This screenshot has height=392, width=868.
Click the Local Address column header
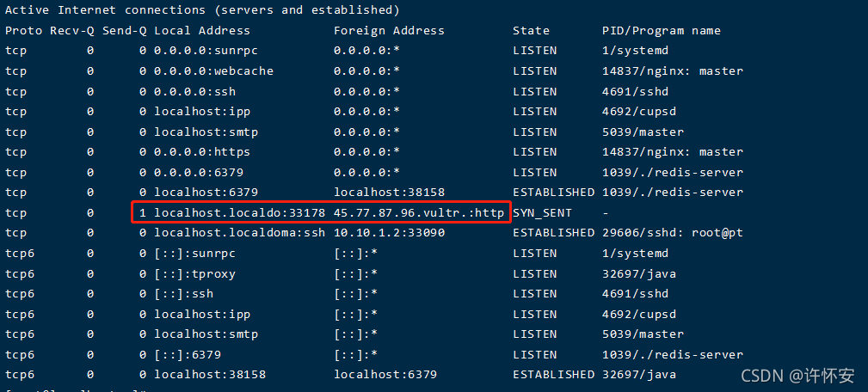[201, 30]
